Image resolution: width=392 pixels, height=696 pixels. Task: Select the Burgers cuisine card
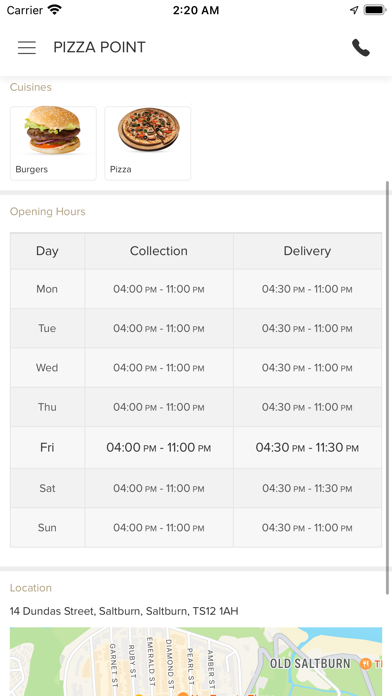(x=53, y=143)
